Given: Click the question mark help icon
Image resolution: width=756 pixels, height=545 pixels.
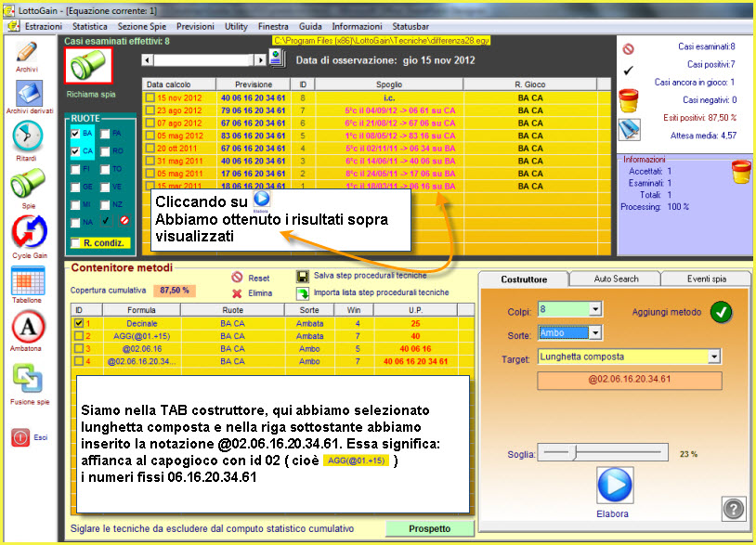Looking at the screenshot, I should click(x=734, y=509).
